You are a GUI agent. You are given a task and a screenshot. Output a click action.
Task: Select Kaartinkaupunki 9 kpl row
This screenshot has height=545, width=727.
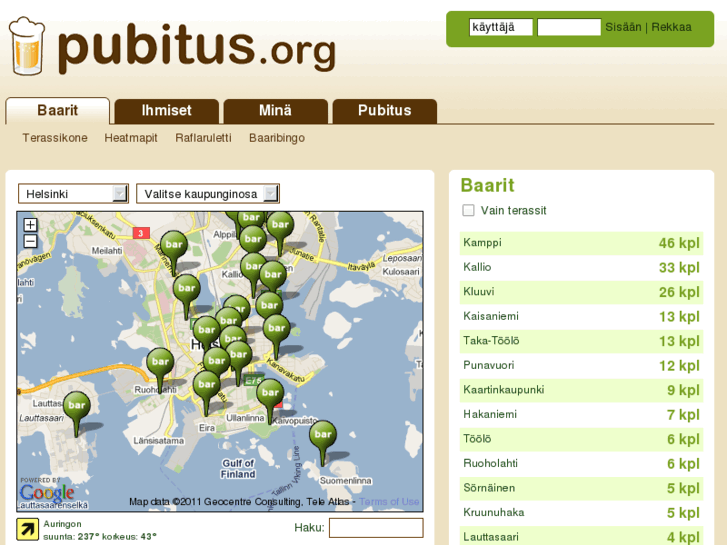click(581, 390)
